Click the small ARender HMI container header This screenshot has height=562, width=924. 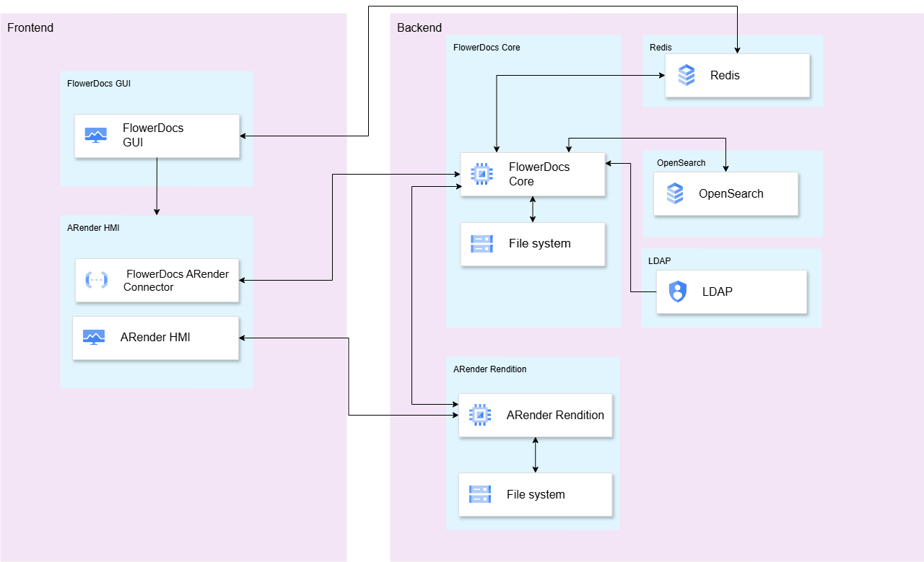coord(93,228)
